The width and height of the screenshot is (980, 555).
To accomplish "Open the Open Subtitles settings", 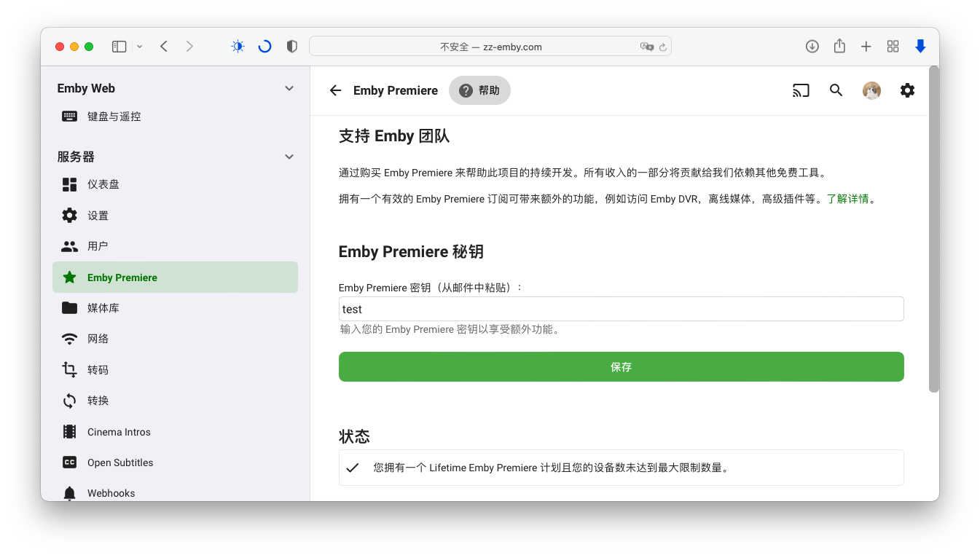I will 175,462.
